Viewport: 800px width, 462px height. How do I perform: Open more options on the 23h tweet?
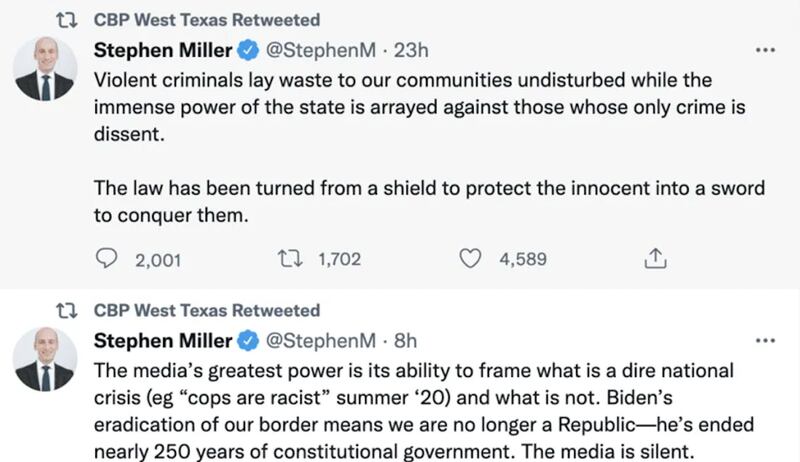point(766,50)
